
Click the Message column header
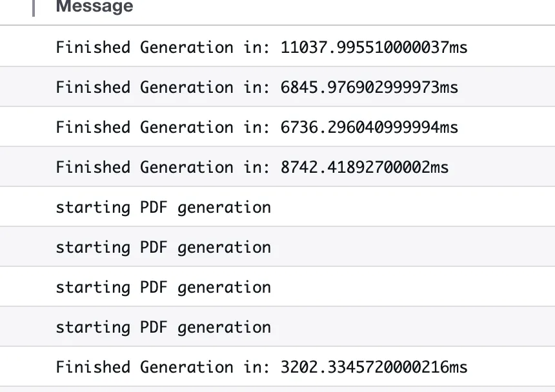coord(94,7)
